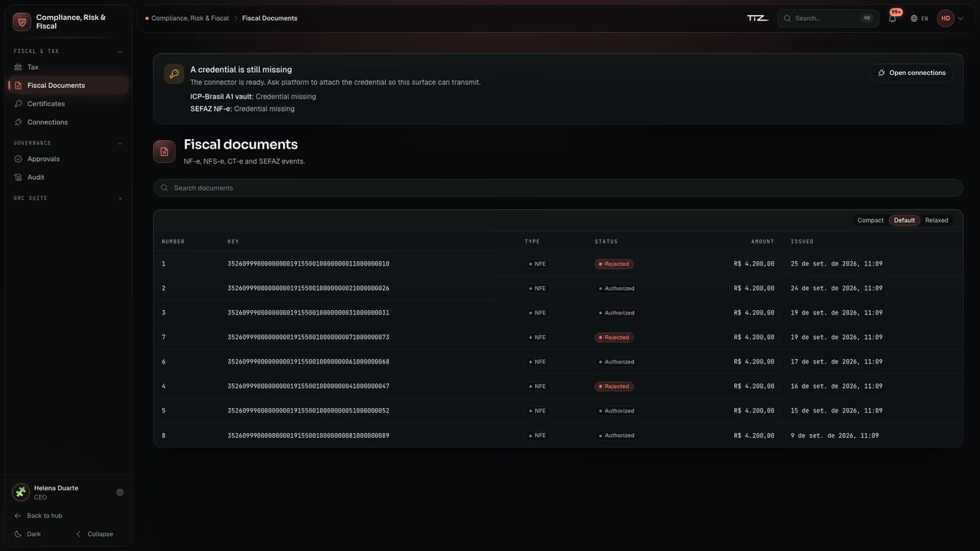Click the globe language icon

click(914, 18)
